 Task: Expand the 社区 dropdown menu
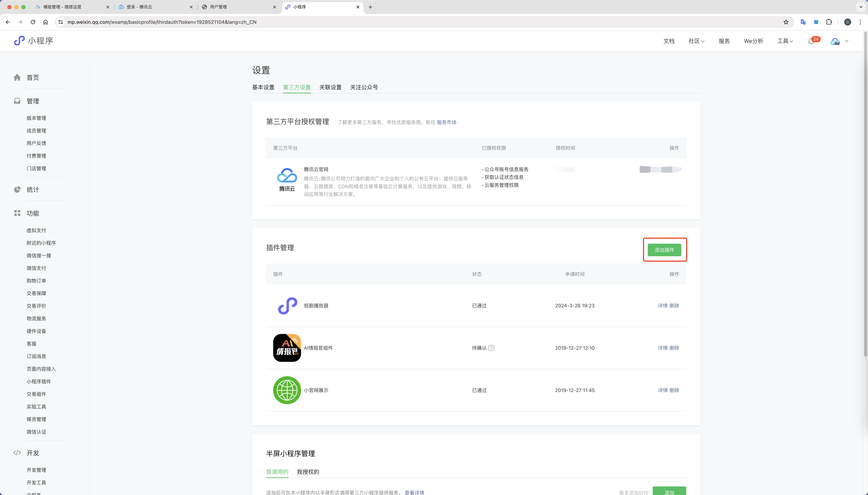[x=696, y=41]
